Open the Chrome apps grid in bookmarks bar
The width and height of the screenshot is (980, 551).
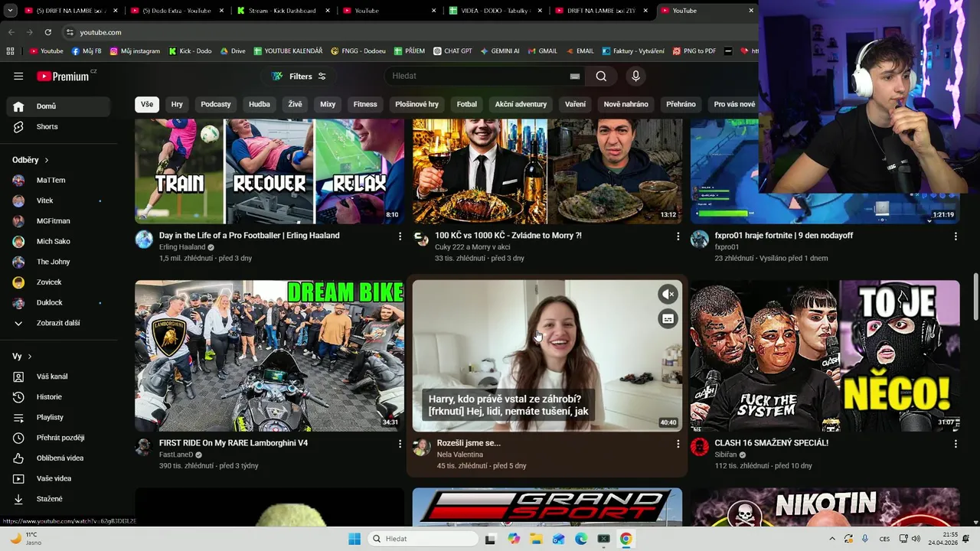10,51
